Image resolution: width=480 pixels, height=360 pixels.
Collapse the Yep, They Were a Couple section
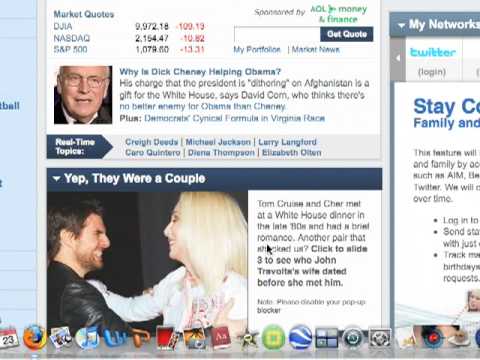pos(57,179)
